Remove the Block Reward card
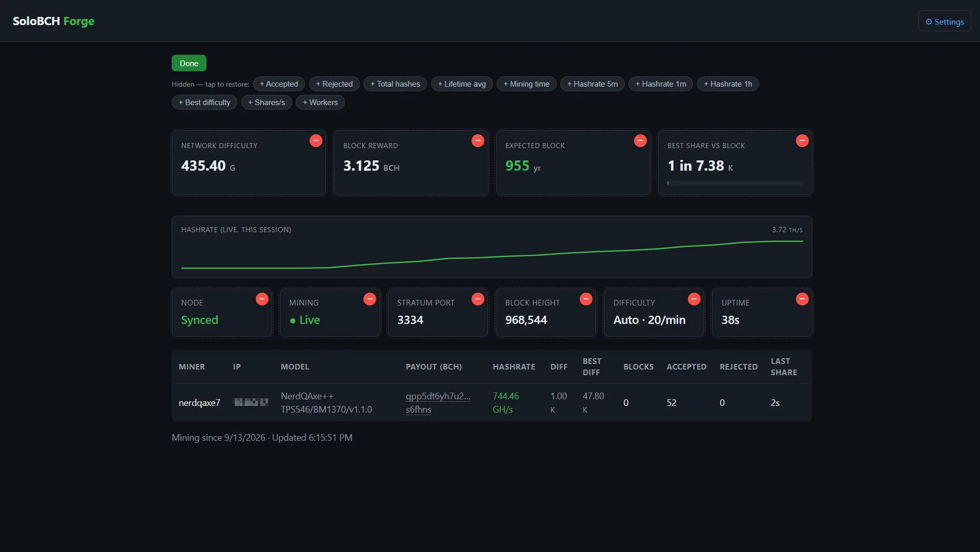The image size is (980, 552). (x=478, y=141)
